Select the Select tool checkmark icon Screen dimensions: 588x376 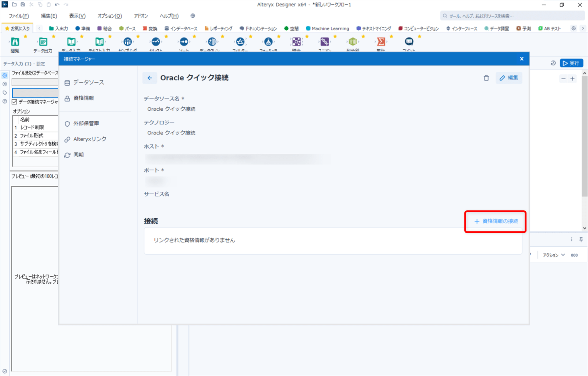coord(156,42)
